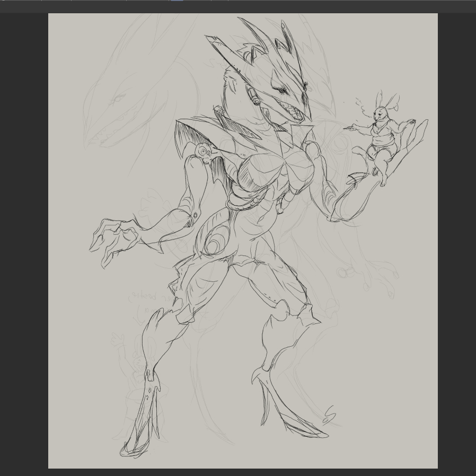Click the dark pasteboard left of canvas
Viewport: 476px width, 476px height.
coord(24,239)
